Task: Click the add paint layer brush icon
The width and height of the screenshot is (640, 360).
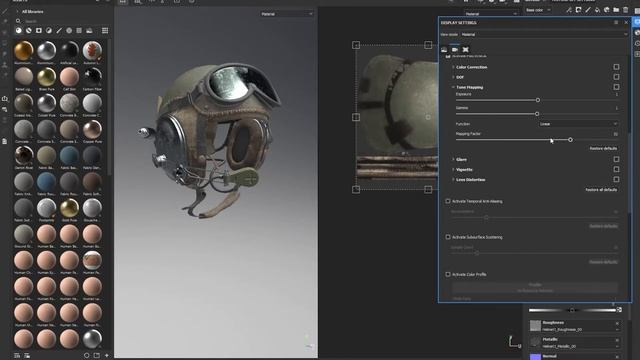Action: (x=588, y=10)
